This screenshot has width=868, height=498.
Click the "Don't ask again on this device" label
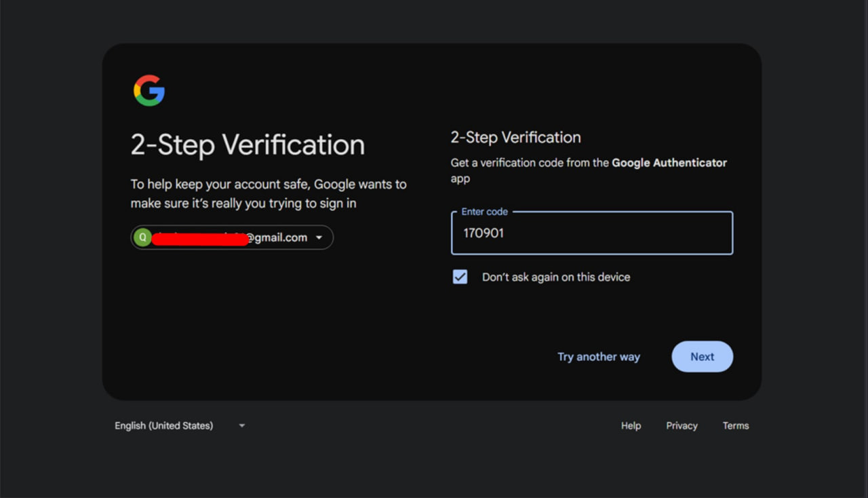(x=556, y=277)
